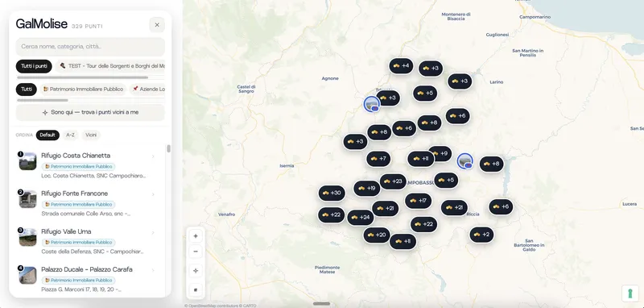This screenshot has width=644, height=308.
Task: Close the GalMolise panel
Action: click(157, 25)
